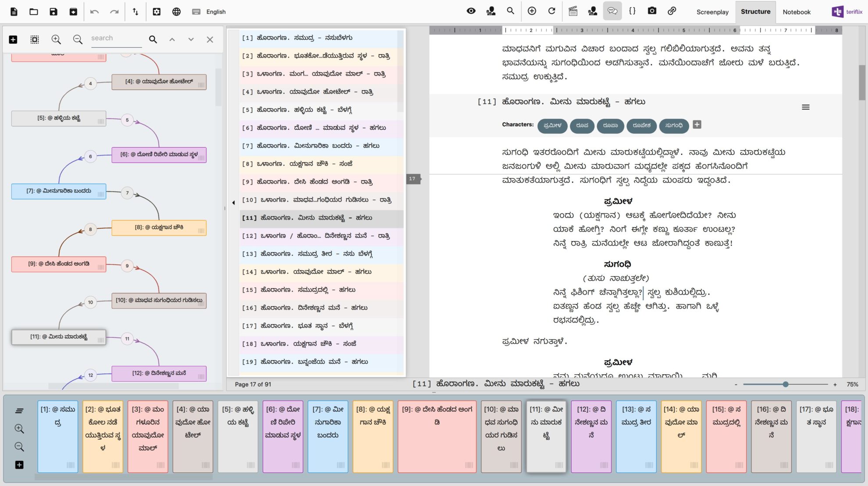Viewport: 868px width, 486px height.
Task: Toggle the eye preview mode
Action: click(471, 11)
